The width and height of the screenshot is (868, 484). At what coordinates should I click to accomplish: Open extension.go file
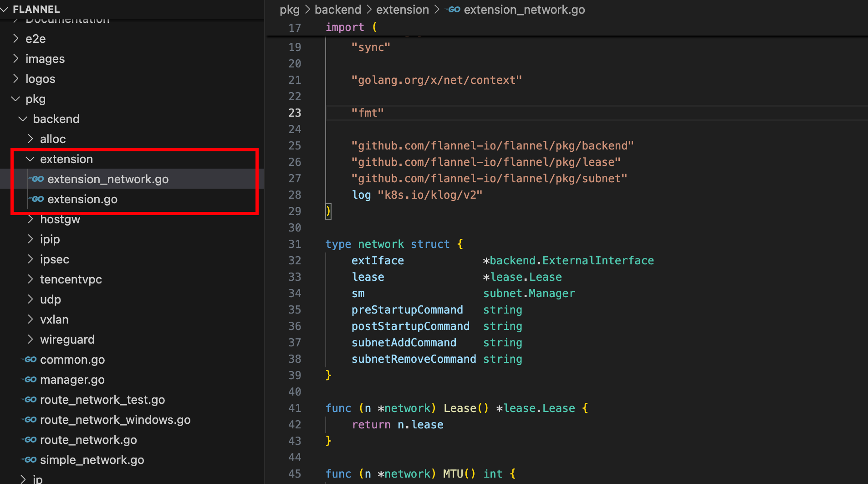[x=82, y=199]
